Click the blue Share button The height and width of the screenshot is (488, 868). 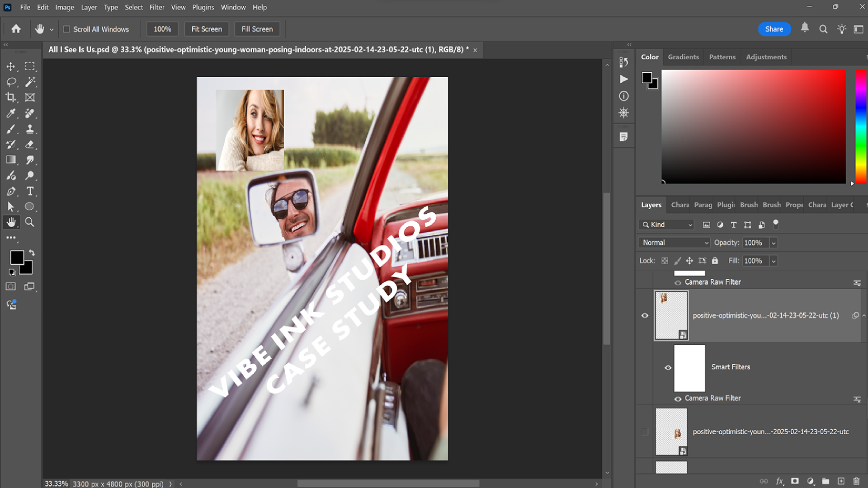(x=774, y=29)
